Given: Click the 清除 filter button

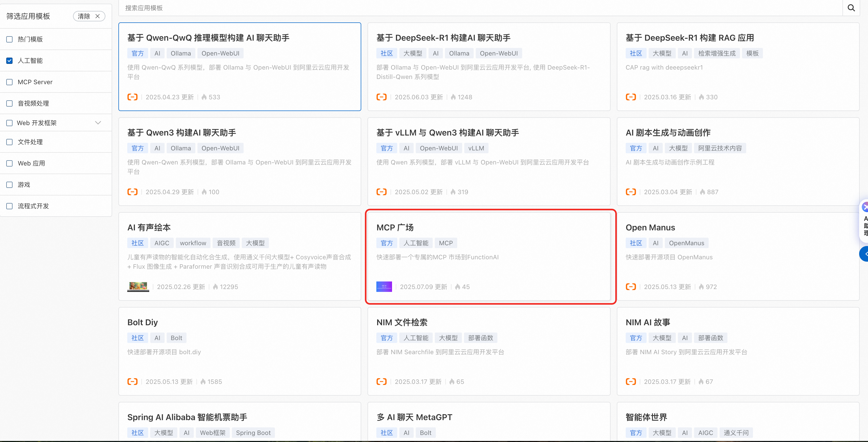Looking at the screenshot, I should coord(84,16).
